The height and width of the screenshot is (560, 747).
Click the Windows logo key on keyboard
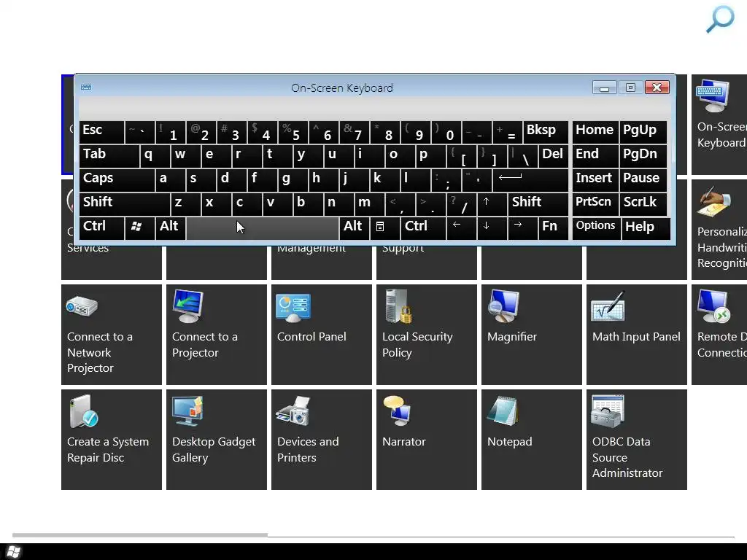pyautogui.click(x=139, y=228)
